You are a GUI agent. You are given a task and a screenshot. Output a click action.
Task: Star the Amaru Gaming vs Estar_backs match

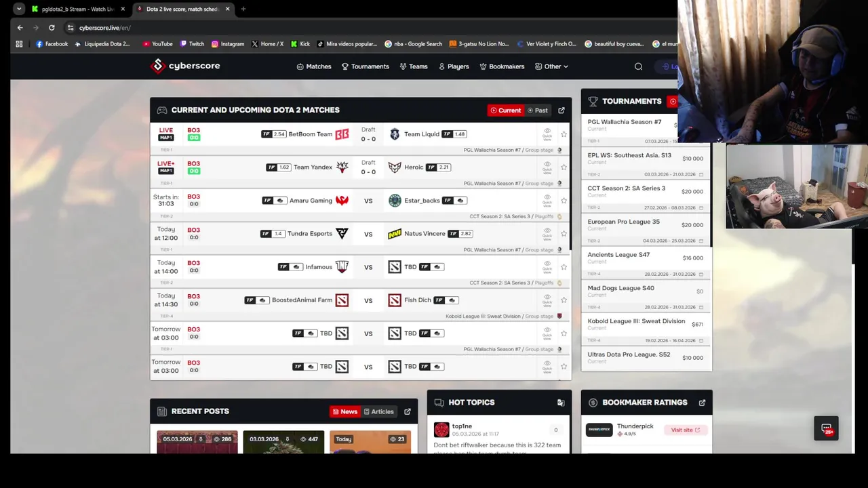click(x=564, y=201)
